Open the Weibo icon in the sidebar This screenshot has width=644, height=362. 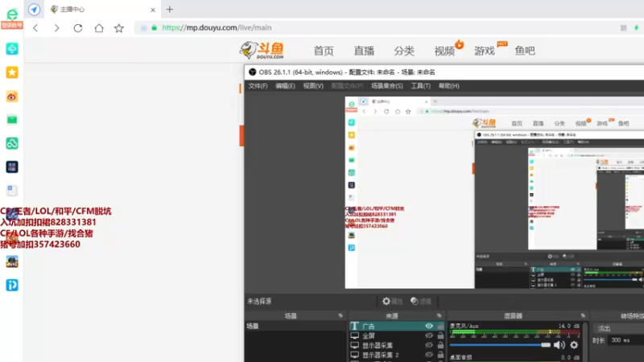(x=12, y=97)
